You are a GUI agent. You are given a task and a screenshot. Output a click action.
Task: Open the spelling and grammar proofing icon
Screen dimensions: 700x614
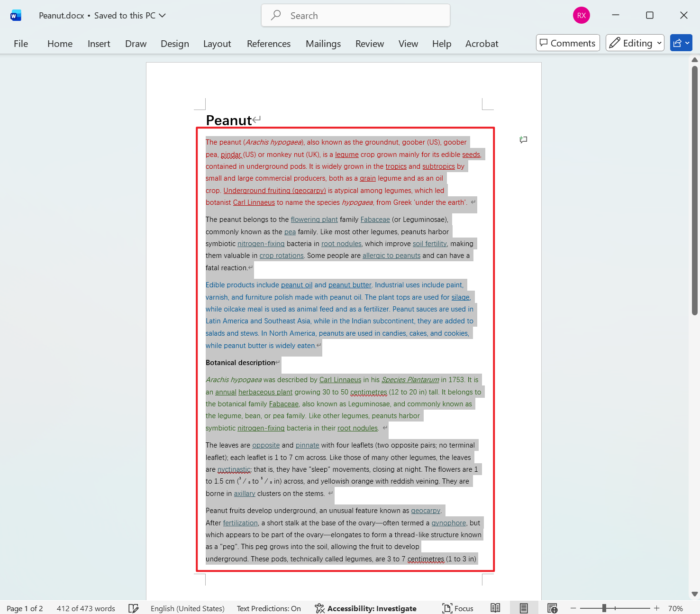pyautogui.click(x=134, y=608)
